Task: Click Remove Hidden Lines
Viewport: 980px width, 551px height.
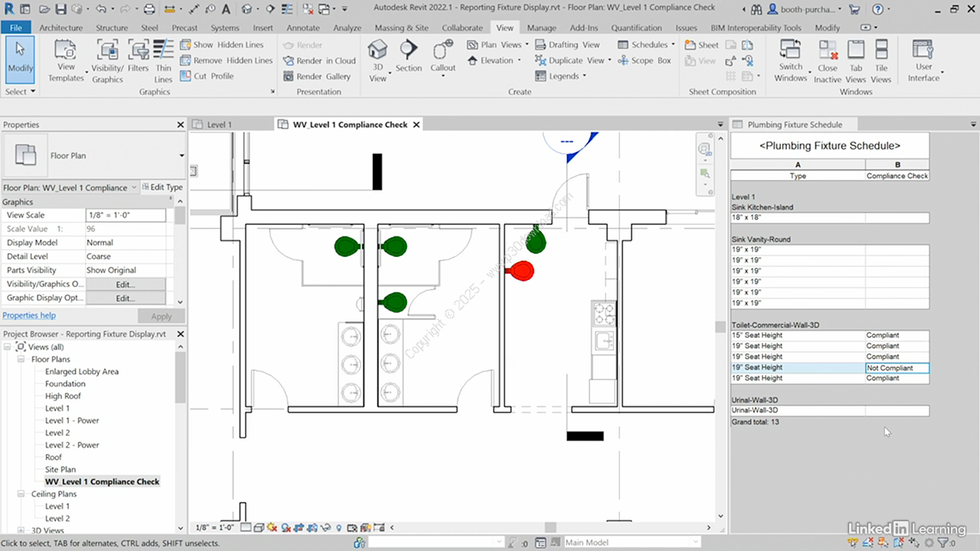Action: tap(226, 60)
